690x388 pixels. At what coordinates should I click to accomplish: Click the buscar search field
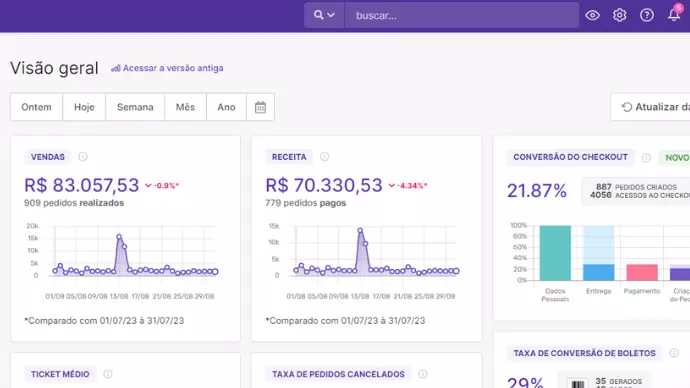coord(462,15)
